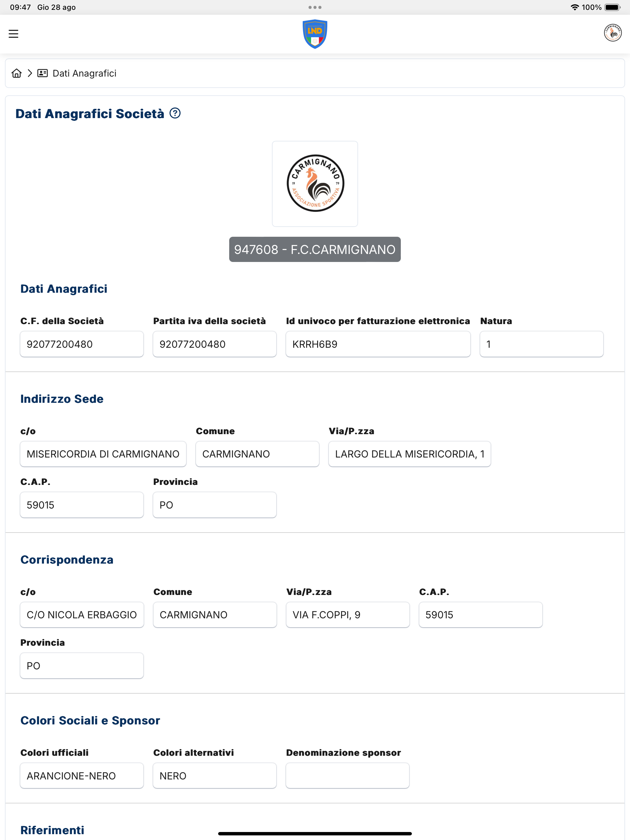Screen dimensions: 630x840
Task: Tap the LND shield logo in header
Action: (315, 34)
